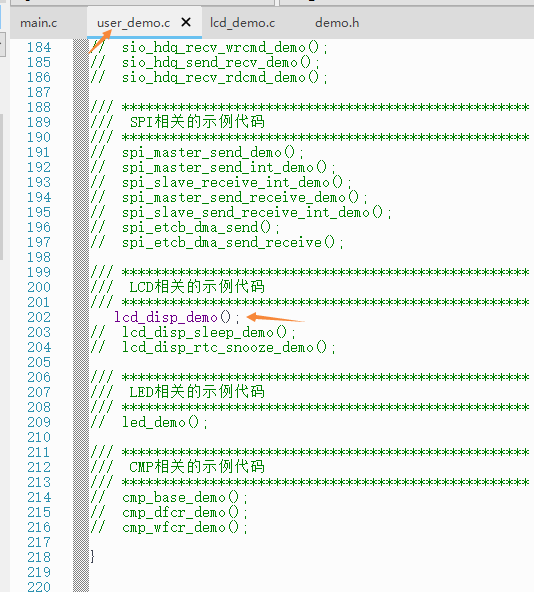Click the spi_master_send_receive_demo() line

click(x=229, y=197)
